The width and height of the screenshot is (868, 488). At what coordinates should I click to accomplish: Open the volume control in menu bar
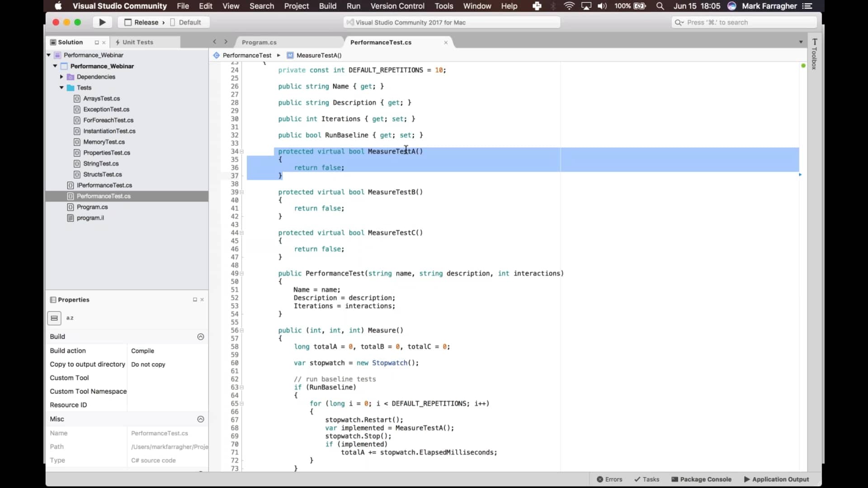(x=602, y=6)
